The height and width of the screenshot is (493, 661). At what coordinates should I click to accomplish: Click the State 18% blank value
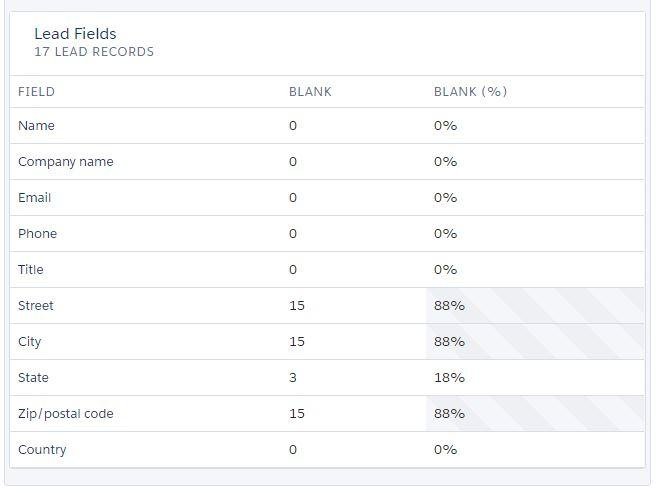tap(449, 377)
